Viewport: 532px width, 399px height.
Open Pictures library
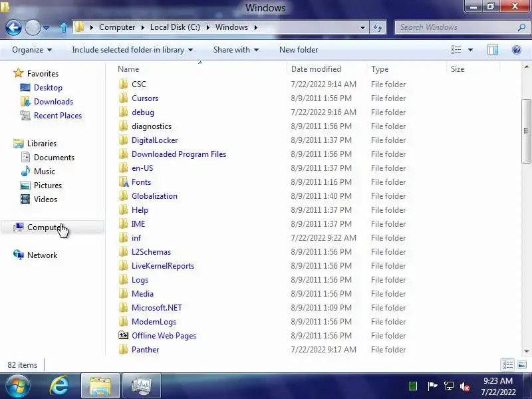(x=47, y=186)
